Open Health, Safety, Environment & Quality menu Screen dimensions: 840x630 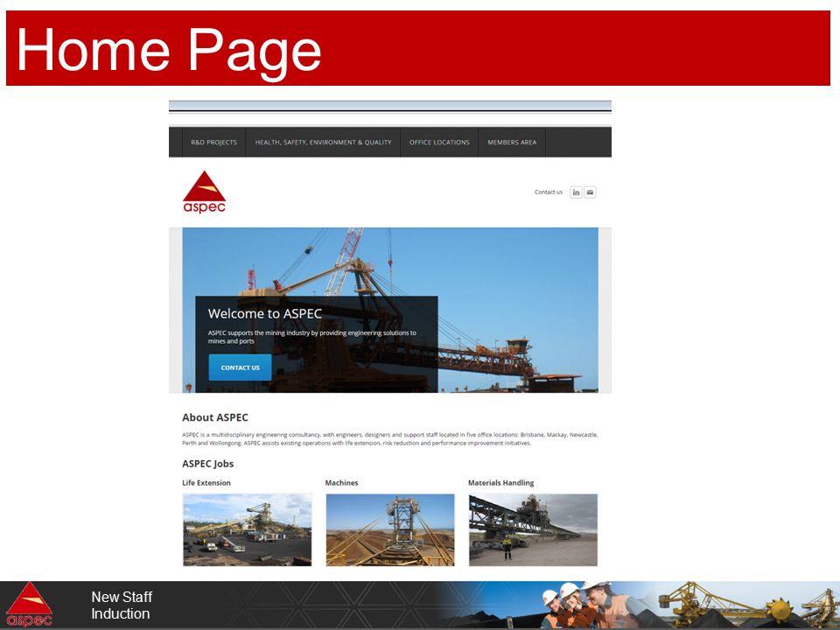pos(323,142)
